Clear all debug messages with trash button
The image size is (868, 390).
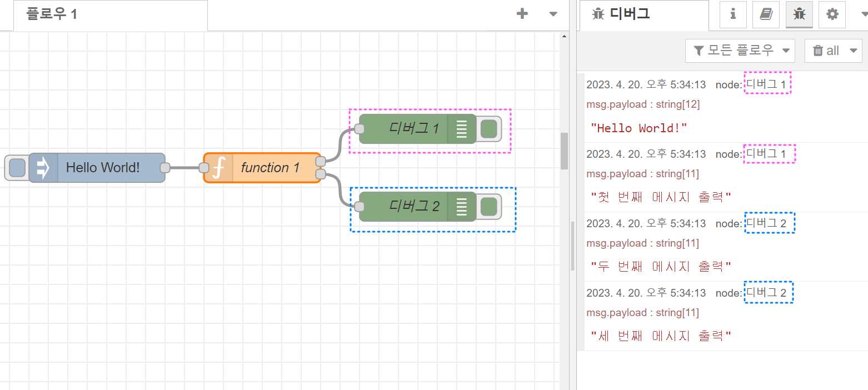826,51
